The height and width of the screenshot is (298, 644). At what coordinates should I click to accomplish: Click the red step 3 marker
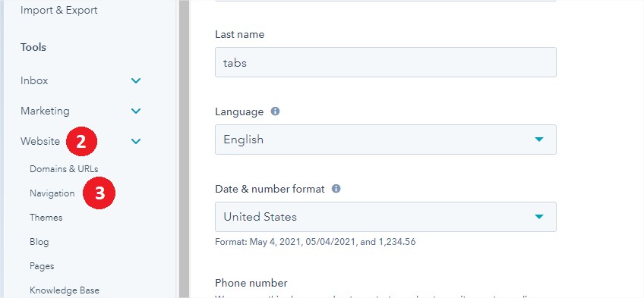coord(99,193)
